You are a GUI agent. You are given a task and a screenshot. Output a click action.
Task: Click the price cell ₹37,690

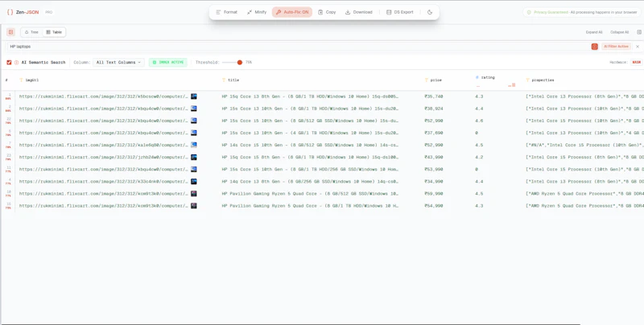[434, 133]
